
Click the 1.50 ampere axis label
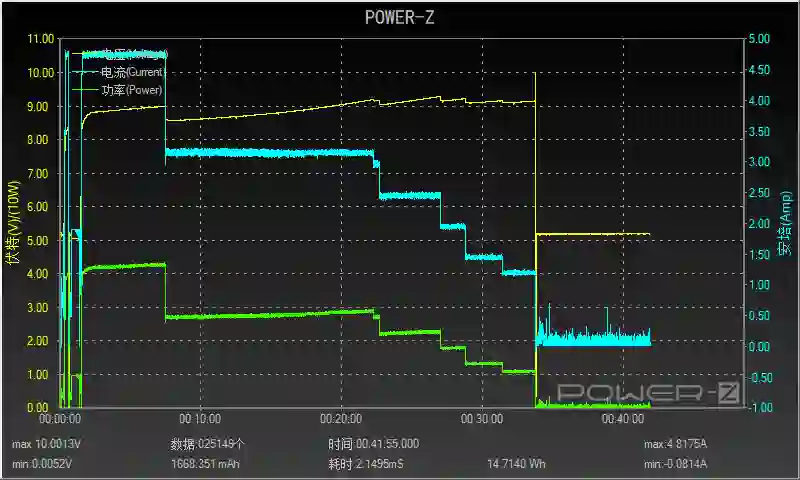coord(759,255)
